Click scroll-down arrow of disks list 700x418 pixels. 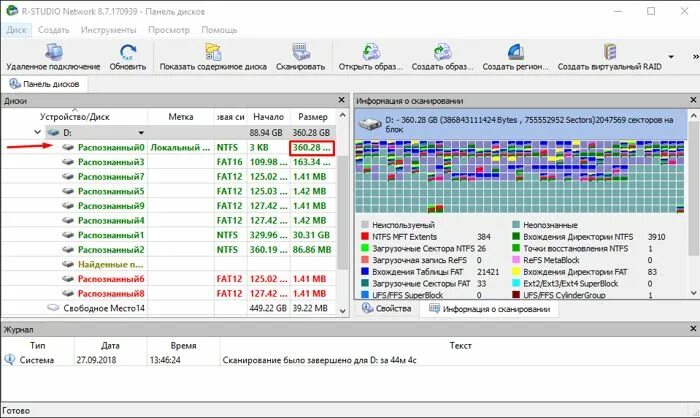coord(342,311)
